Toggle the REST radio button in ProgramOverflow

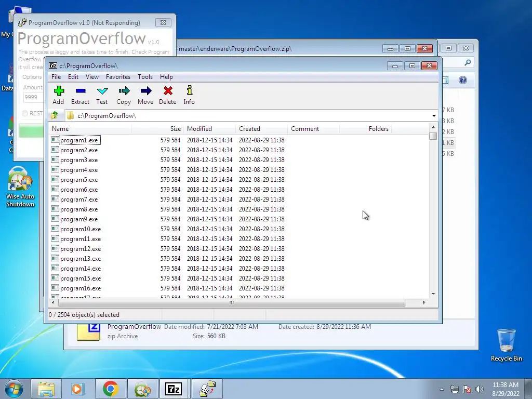coord(25,113)
